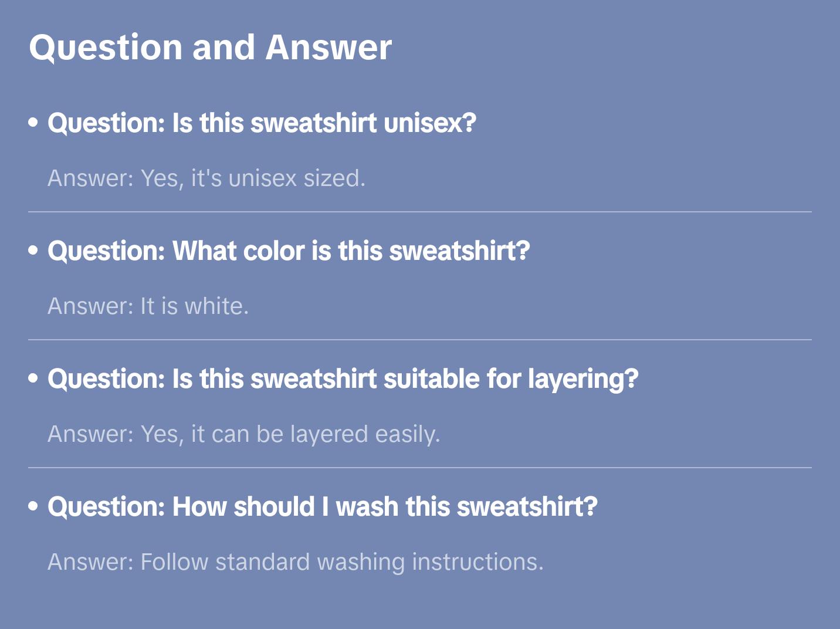Click the divider below the white color answer
840x629 pixels.
[x=420, y=340]
